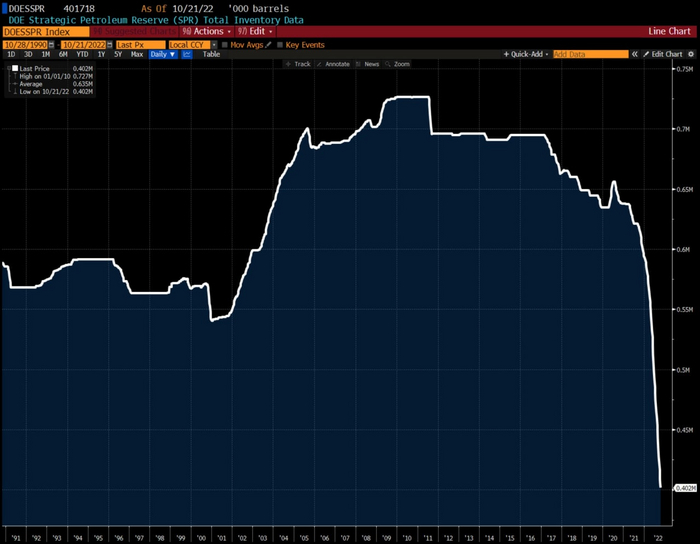Click the 0.75M y-axis label

coord(684,69)
